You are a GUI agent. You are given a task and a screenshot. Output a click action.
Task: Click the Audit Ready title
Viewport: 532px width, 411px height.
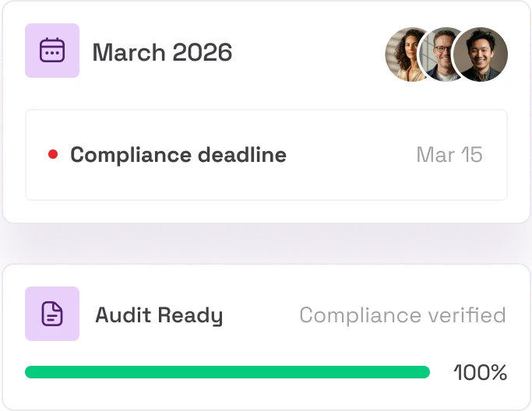click(159, 315)
